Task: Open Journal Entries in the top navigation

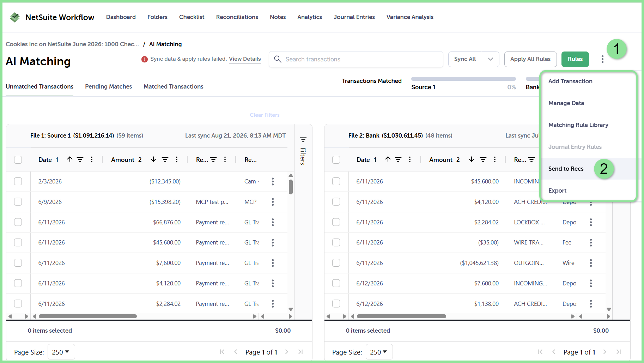Action: pos(354,17)
